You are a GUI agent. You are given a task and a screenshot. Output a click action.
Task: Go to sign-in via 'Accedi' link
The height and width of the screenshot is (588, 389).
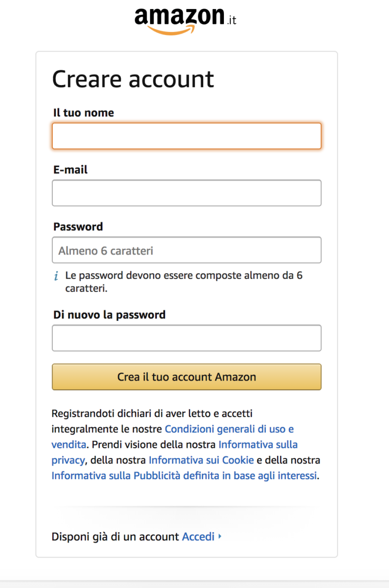198,536
